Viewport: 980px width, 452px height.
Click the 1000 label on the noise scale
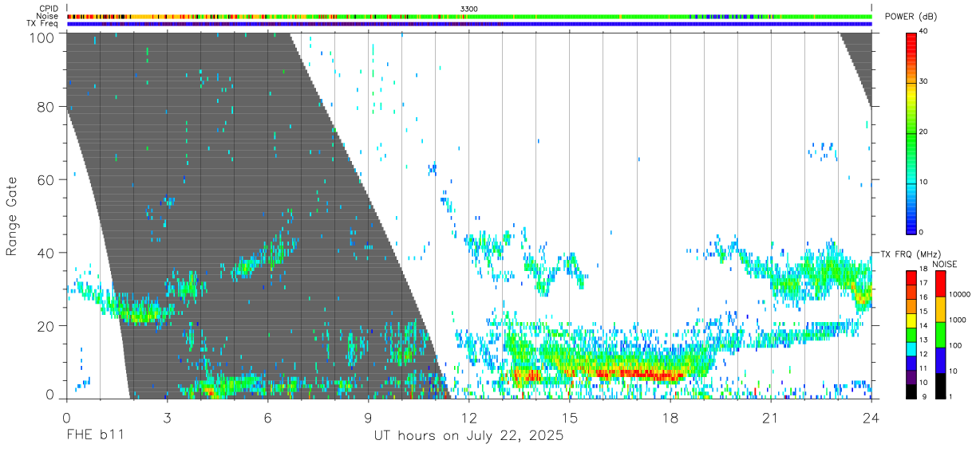(x=958, y=320)
